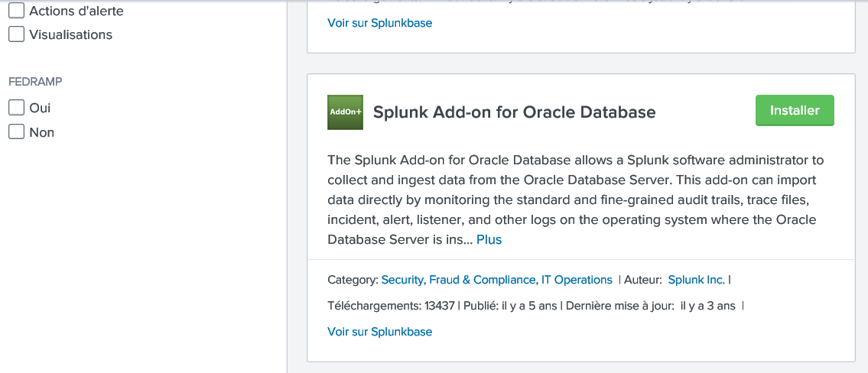Screen dimensions: 868x373
Task: Toggle the Visualisations filter checkbox
Action: (17, 34)
